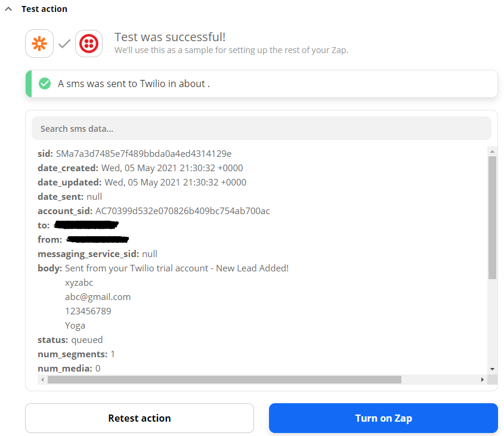The width and height of the screenshot is (504, 436).
Task: Click the vertical scrollbar down arrow
Action: click(x=492, y=369)
